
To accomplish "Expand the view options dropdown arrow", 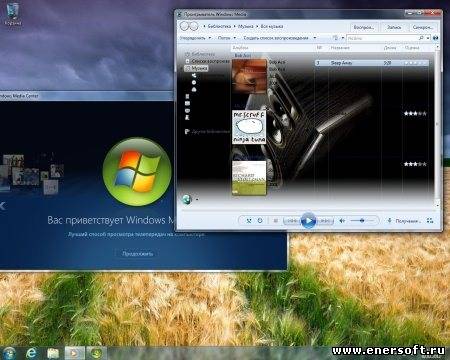I will pos(343,38).
